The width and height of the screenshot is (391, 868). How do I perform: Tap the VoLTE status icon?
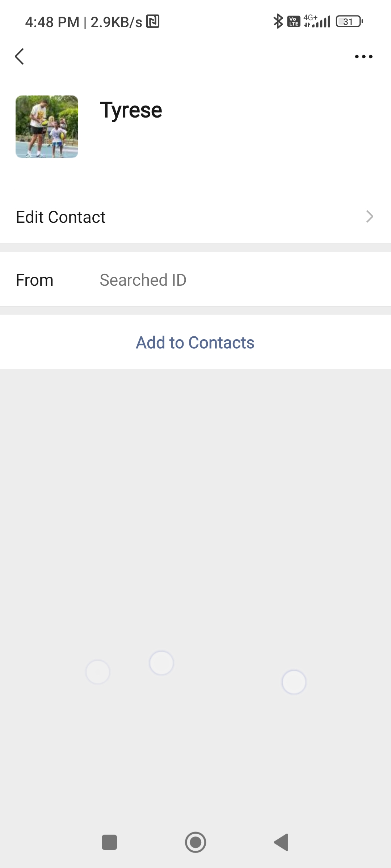pyautogui.click(x=294, y=22)
